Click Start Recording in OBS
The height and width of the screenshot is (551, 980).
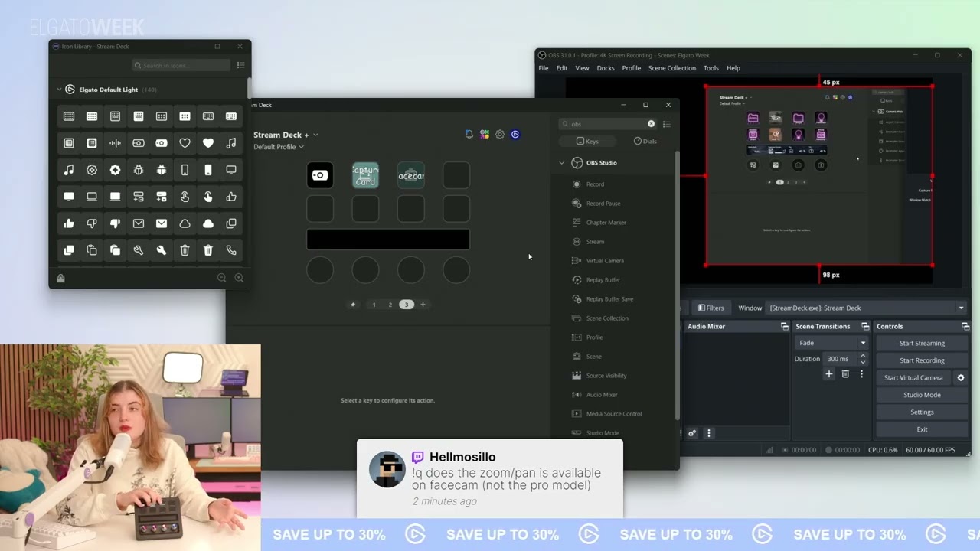922,360
